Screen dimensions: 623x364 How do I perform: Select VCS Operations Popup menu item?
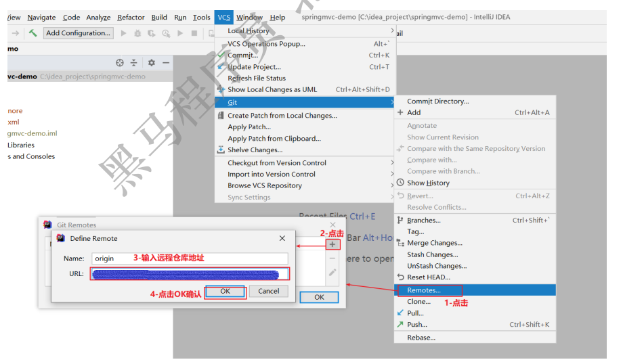(x=305, y=44)
